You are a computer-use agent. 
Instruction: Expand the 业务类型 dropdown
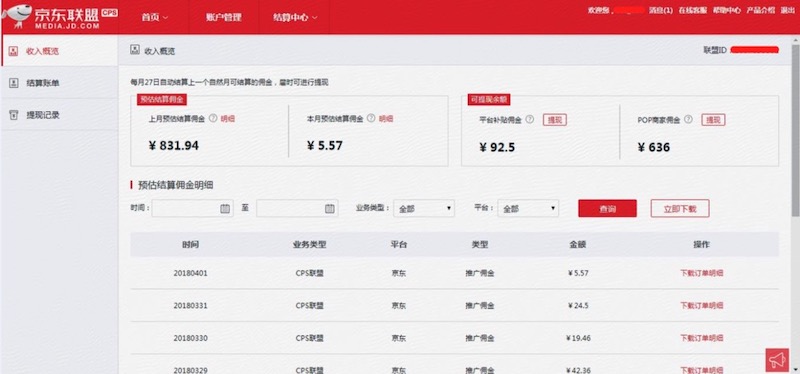point(424,208)
